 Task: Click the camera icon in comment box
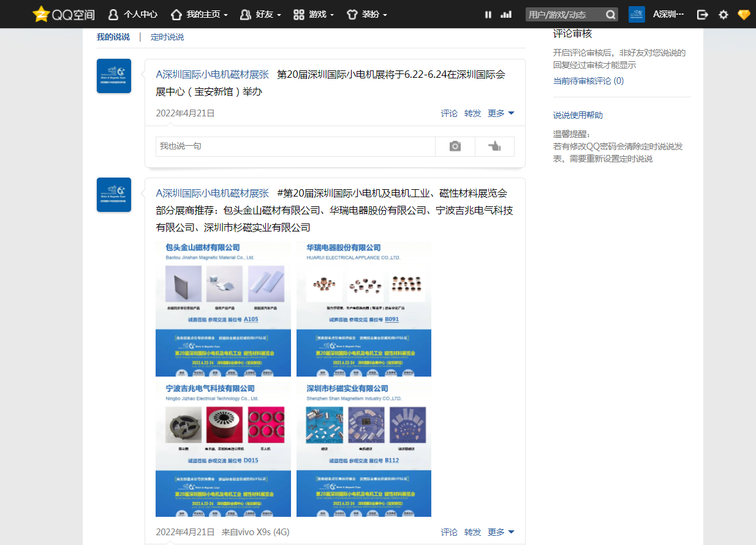pyautogui.click(x=455, y=146)
